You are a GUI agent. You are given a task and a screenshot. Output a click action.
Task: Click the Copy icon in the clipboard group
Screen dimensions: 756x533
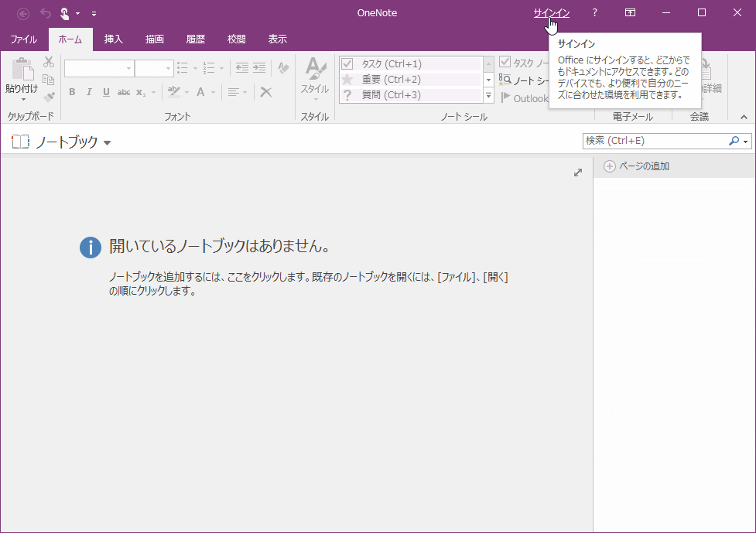click(x=48, y=79)
